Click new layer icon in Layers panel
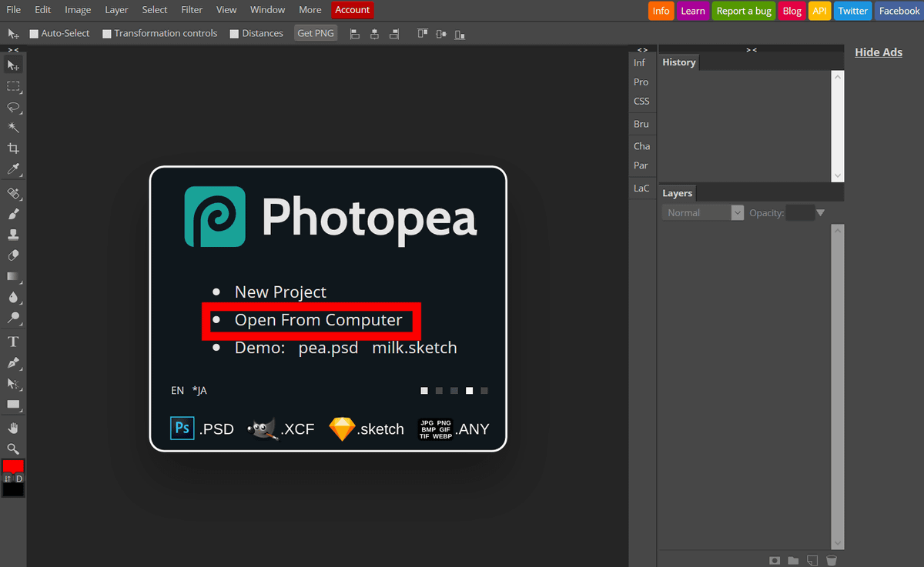The image size is (924, 567). point(812,560)
